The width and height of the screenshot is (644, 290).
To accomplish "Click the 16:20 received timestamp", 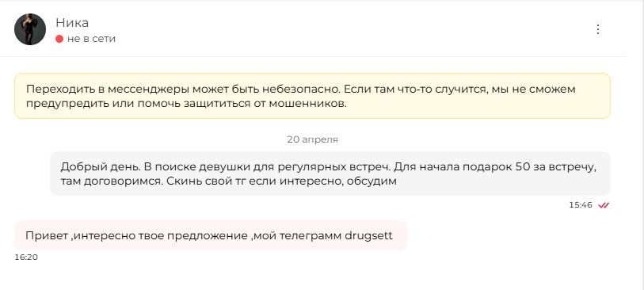I will [x=26, y=258].
